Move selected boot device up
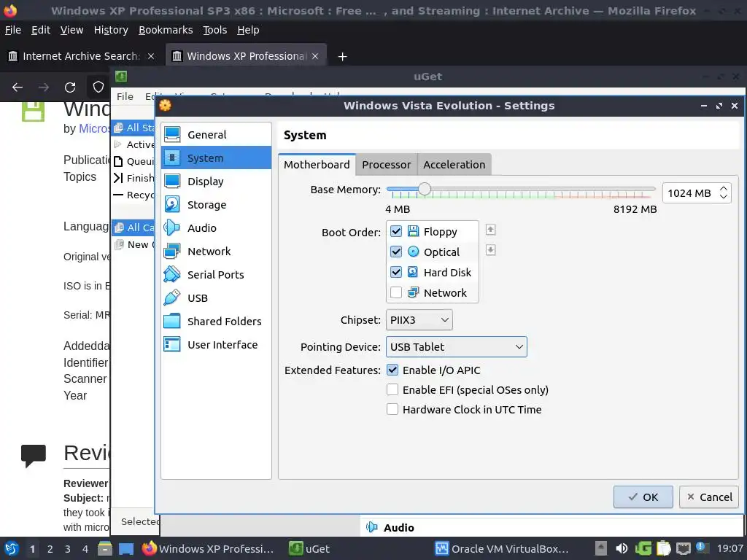The image size is (747, 560). pos(490,230)
